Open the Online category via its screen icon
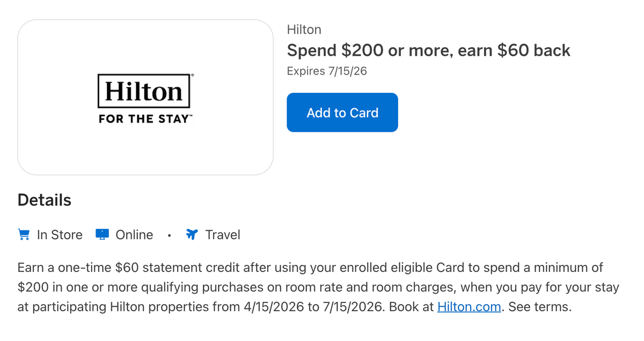The image size is (644, 341). (x=102, y=234)
